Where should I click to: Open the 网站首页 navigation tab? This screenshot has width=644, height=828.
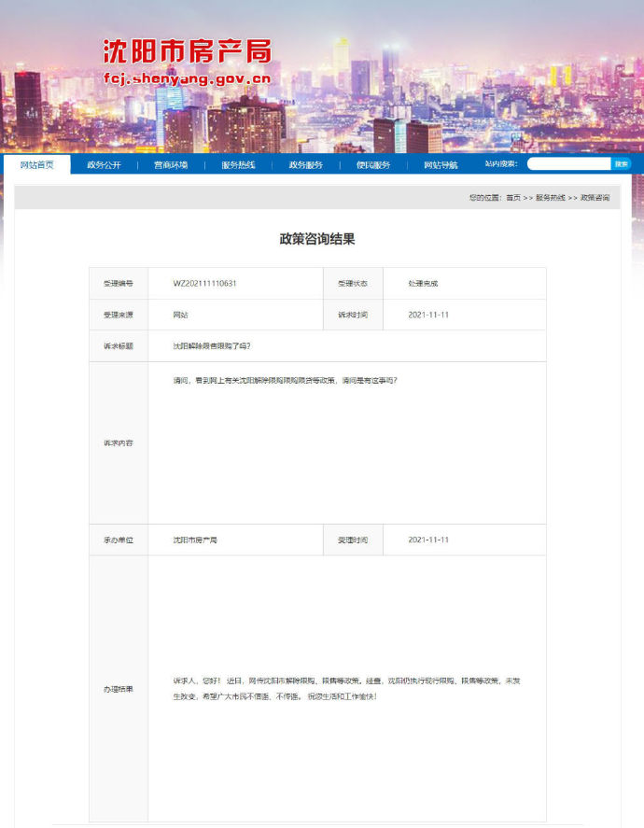pos(37,164)
